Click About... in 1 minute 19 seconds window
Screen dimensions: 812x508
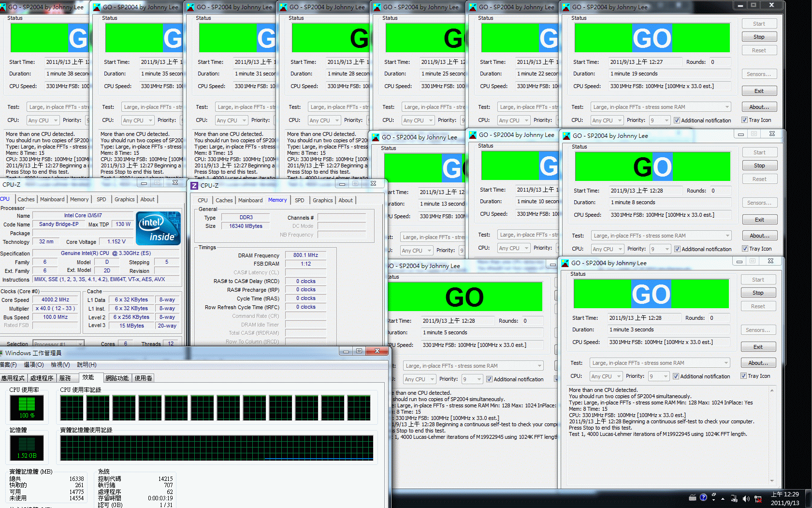[759, 107]
